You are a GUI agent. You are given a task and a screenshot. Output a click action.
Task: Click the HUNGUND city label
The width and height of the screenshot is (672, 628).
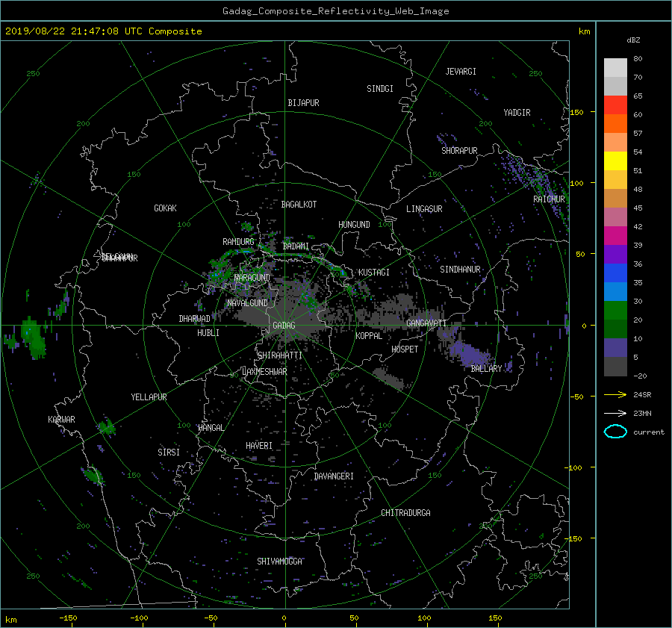click(x=354, y=224)
